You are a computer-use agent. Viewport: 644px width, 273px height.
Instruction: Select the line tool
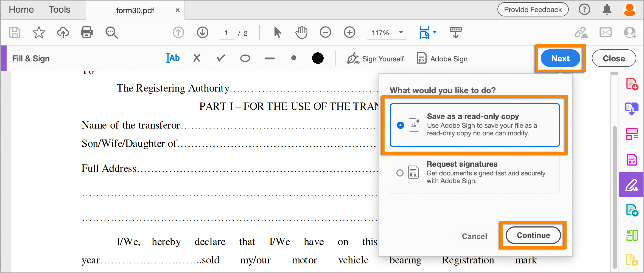270,58
